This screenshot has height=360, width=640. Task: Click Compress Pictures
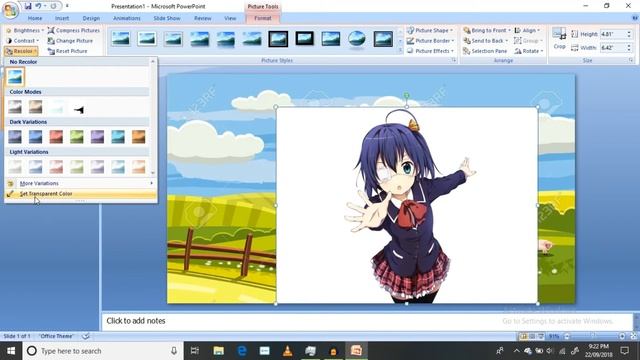pyautogui.click(x=74, y=31)
